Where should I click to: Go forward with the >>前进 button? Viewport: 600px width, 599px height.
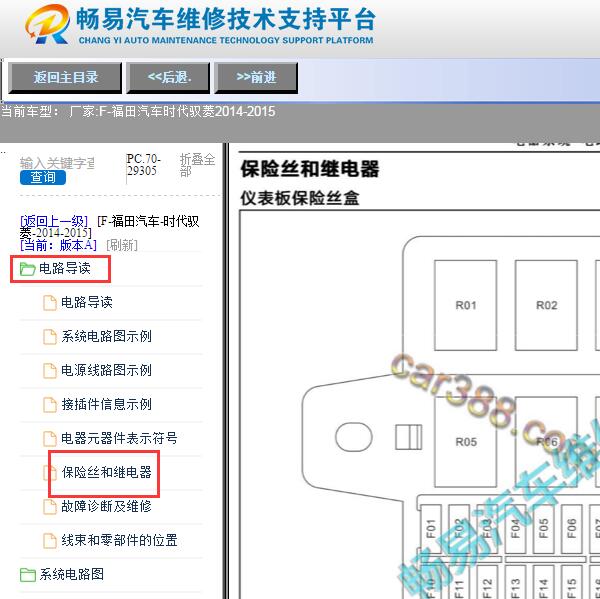coord(256,78)
